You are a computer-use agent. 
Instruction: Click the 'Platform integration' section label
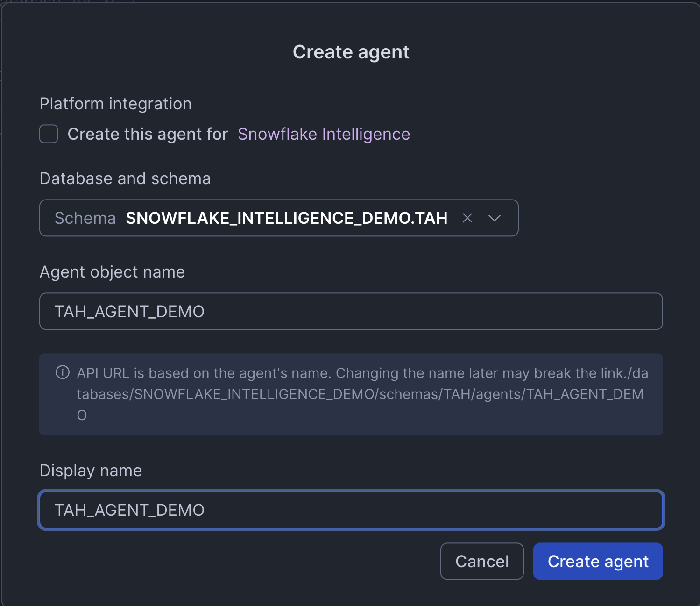115,104
